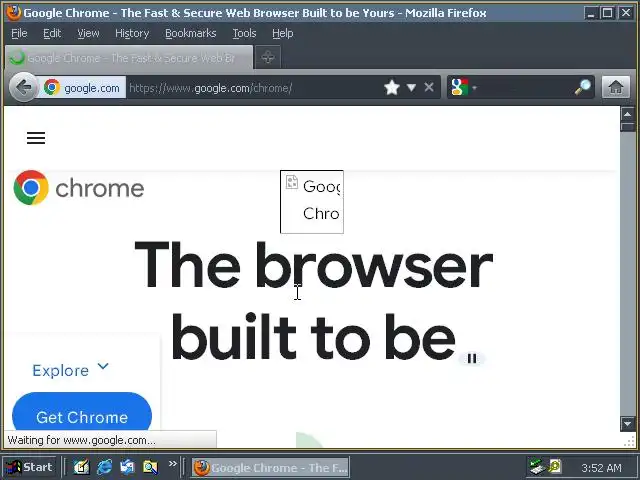The height and width of the screenshot is (480, 640).
Task: Open the File menu
Action: 19,33
